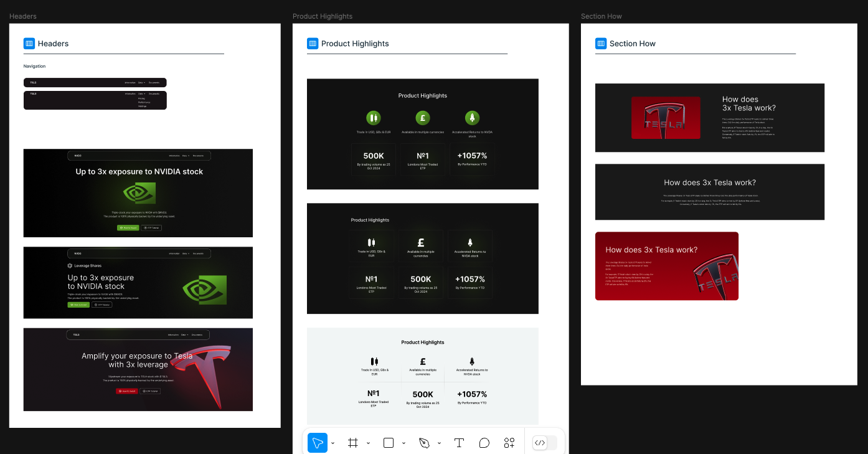The width and height of the screenshot is (868, 454).
Task: Select №1 stat in middle dark highlights card
Action: 372,279
